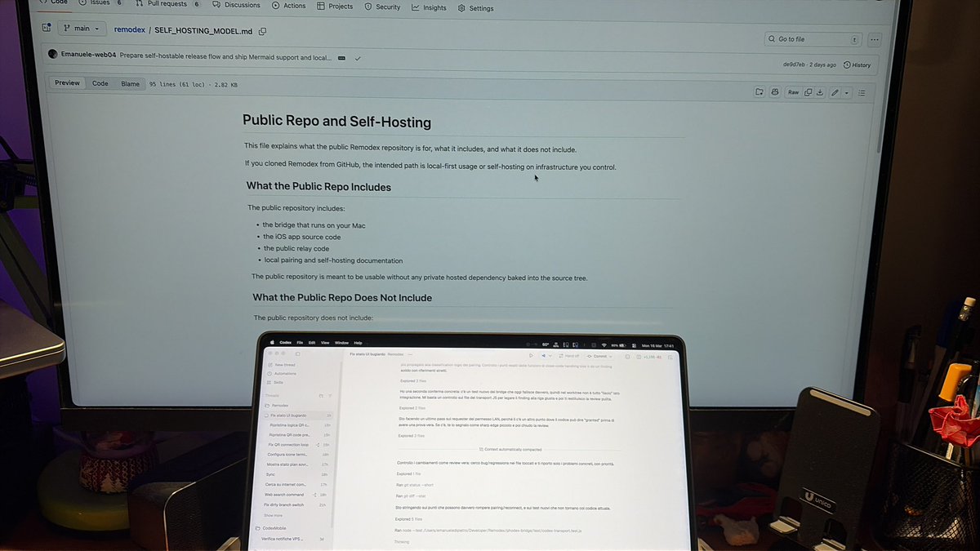View the commit status checkmark
The image size is (980, 551).
(358, 59)
